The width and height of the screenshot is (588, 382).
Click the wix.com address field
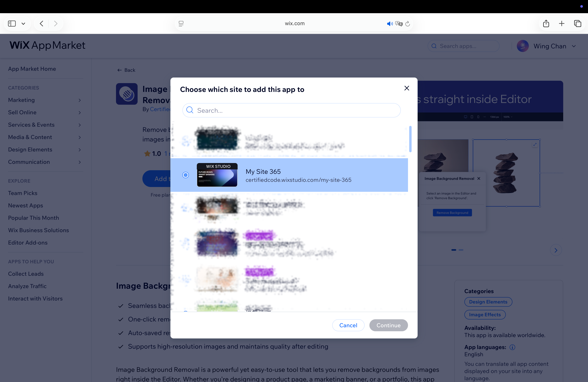(x=294, y=23)
